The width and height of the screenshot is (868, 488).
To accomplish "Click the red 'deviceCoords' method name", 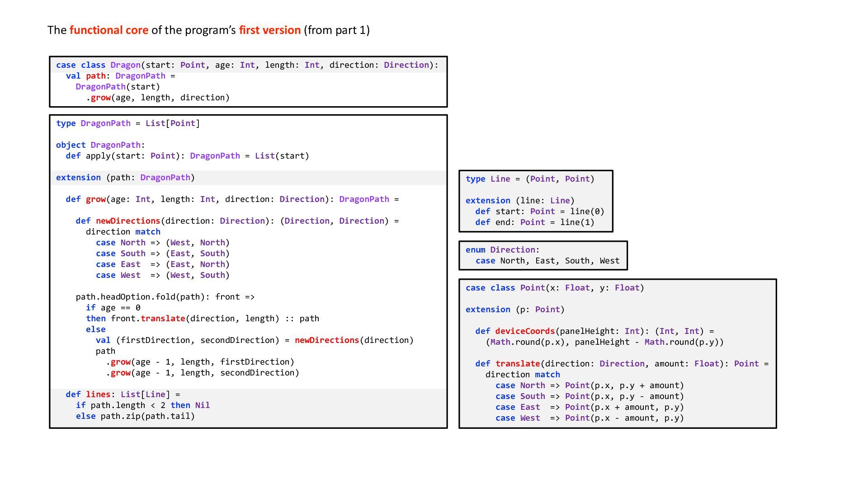I will [524, 331].
